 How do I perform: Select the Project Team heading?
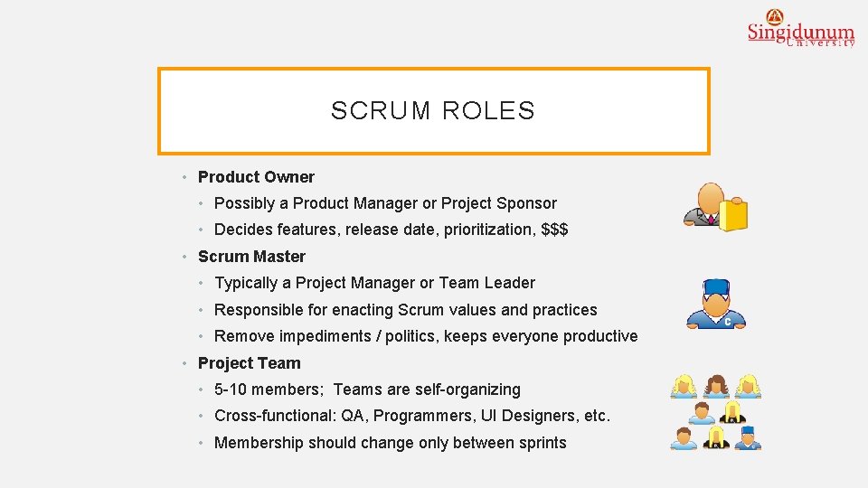[x=250, y=363]
